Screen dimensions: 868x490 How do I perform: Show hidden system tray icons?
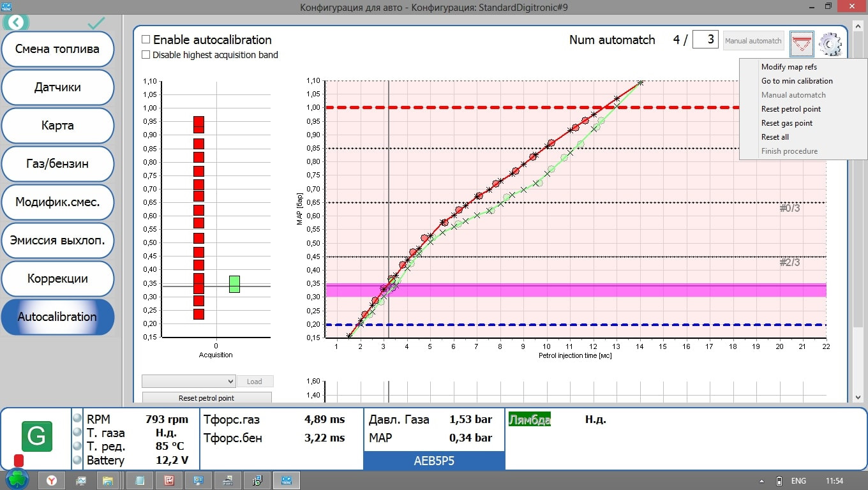(761, 481)
